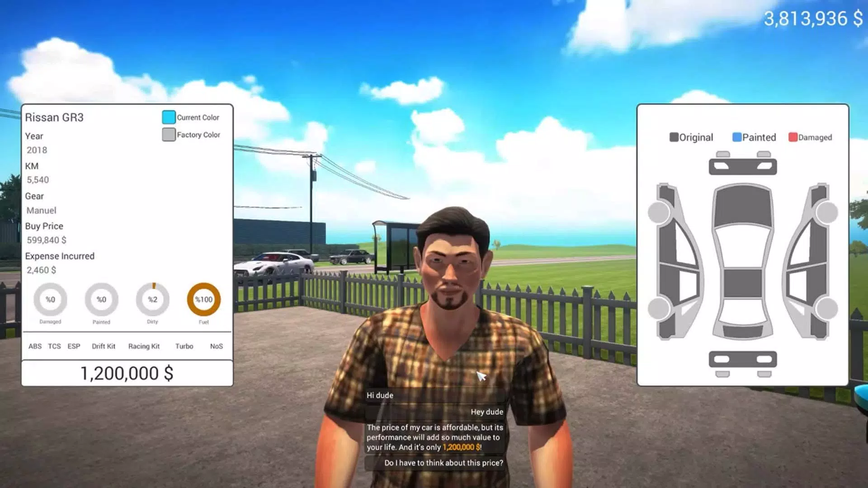
Task: Select the NoS upgrade icon
Action: (x=216, y=346)
